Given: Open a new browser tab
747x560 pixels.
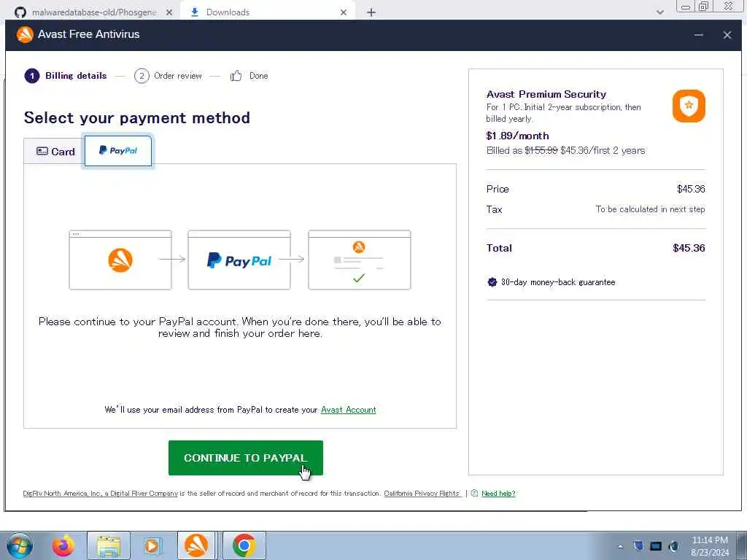Looking at the screenshot, I should 371,12.
